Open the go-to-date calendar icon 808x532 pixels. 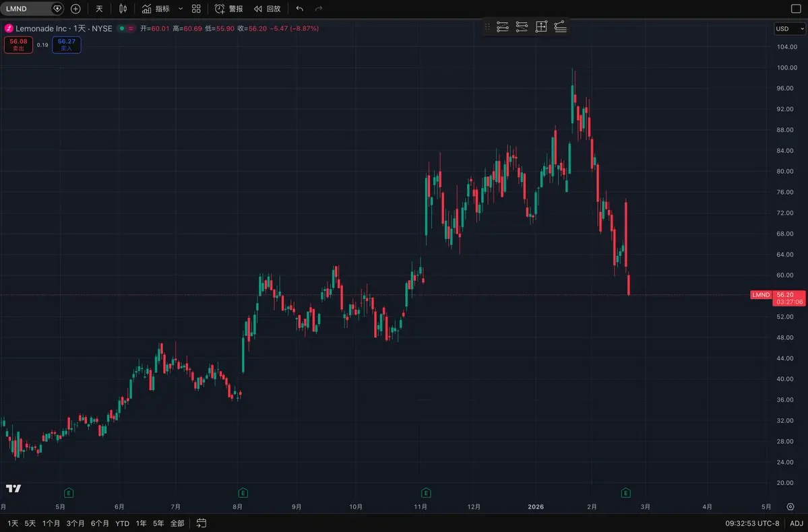pos(201,523)
